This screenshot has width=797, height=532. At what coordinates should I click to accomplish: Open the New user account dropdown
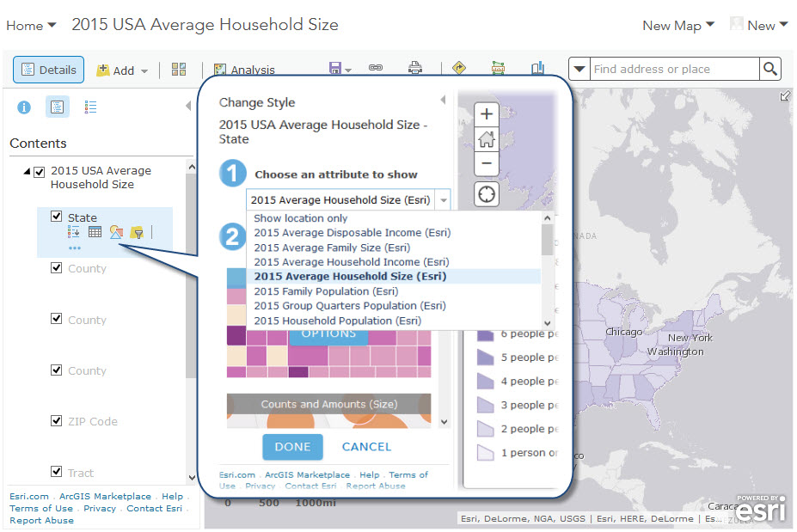[758, 25]
